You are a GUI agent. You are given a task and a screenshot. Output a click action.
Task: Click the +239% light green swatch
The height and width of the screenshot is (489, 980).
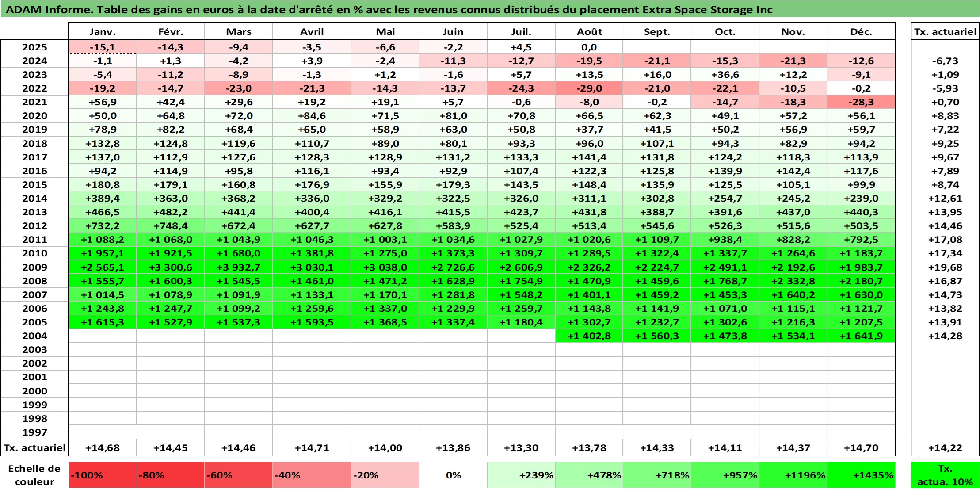pos(521,475)
